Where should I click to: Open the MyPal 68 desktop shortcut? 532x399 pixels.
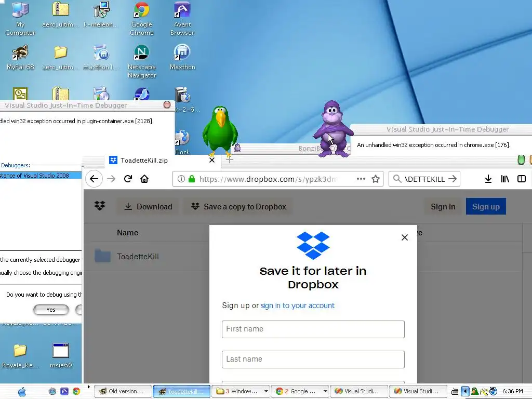(20, 58)
